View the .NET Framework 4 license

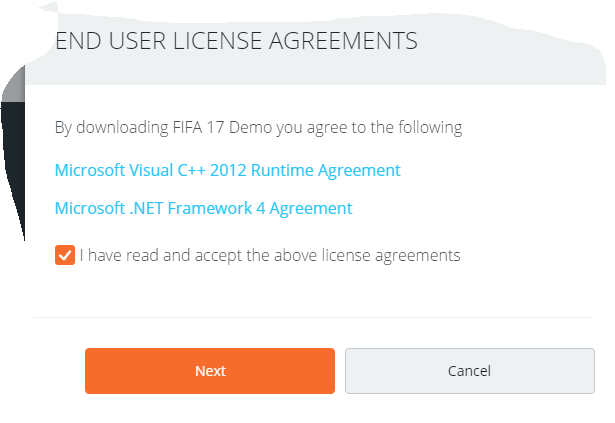pyautogui.click(x=204, y=208)
